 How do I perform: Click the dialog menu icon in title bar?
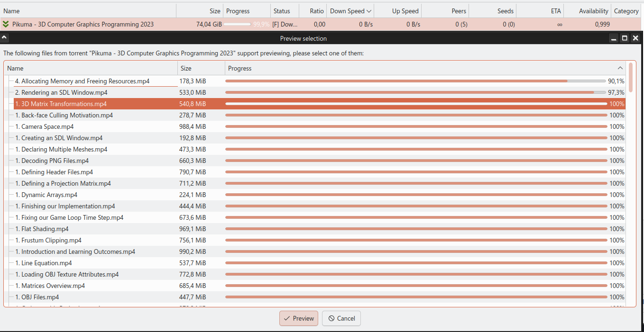pyautogui.click(x=4, y=38)
